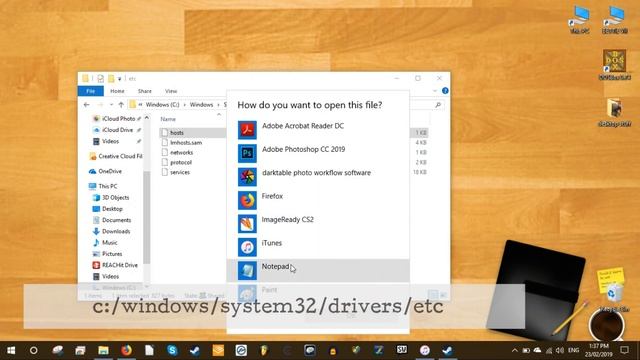Click the volume speaker tray icon

pos(560,350)
